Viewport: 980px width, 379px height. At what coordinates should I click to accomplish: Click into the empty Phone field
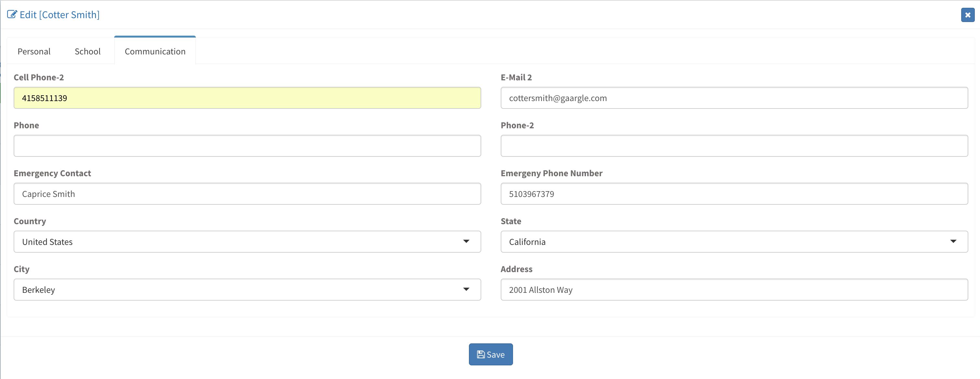(x=247, y=146)
